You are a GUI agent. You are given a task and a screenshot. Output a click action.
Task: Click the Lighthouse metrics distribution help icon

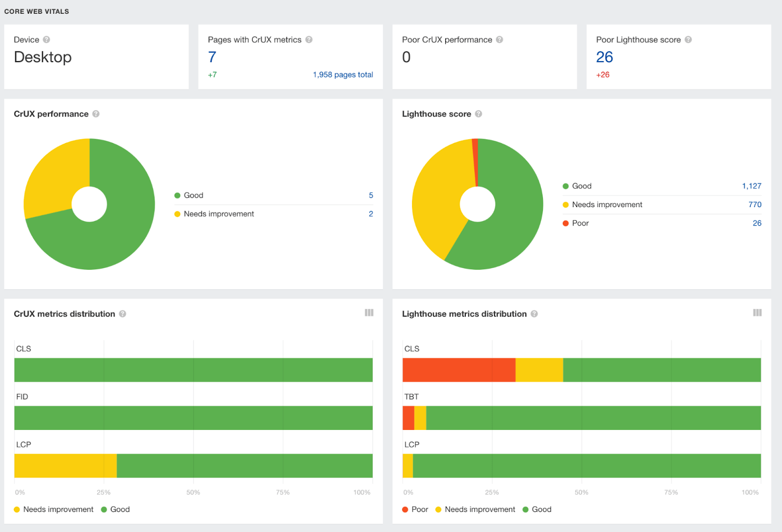tap(533, 314)
